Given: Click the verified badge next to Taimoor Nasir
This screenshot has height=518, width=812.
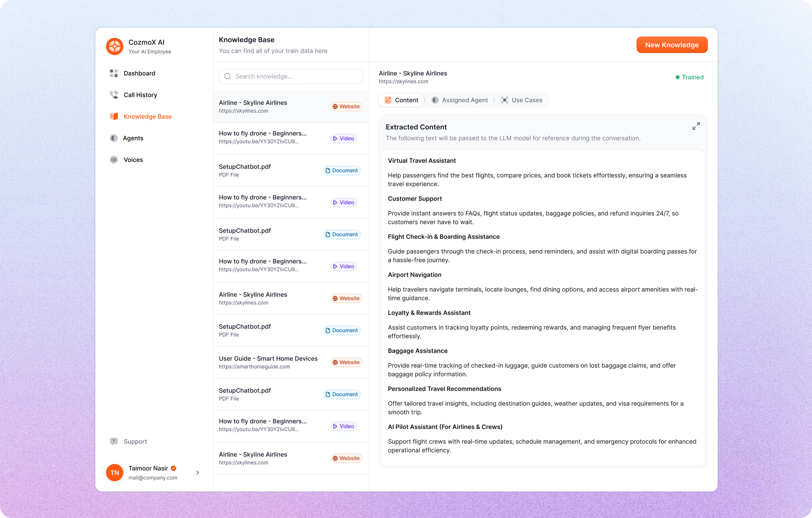Looking at the screenshot, I should pos(173,468).
